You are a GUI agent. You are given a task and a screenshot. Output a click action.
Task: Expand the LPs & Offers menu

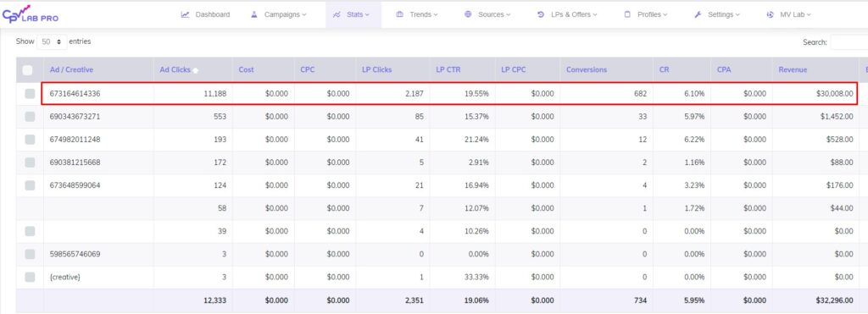[x=567, y=15]
